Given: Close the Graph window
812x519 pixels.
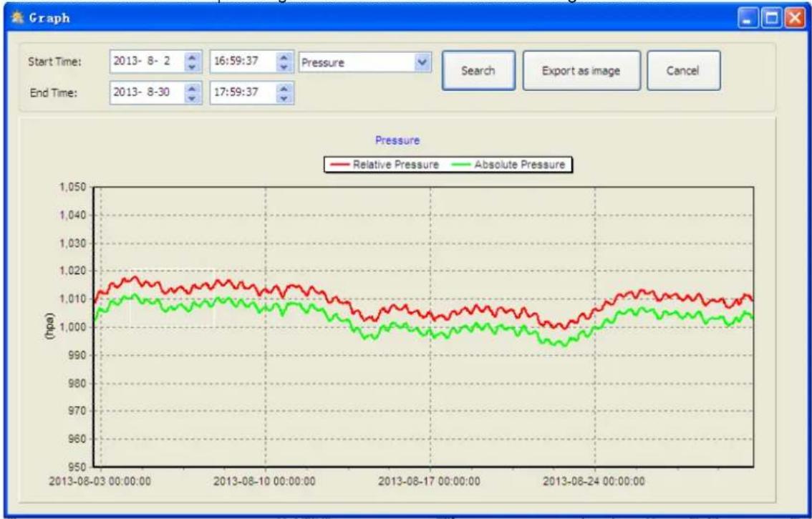Looking at the screenshot, I should [x=795, y=18].
